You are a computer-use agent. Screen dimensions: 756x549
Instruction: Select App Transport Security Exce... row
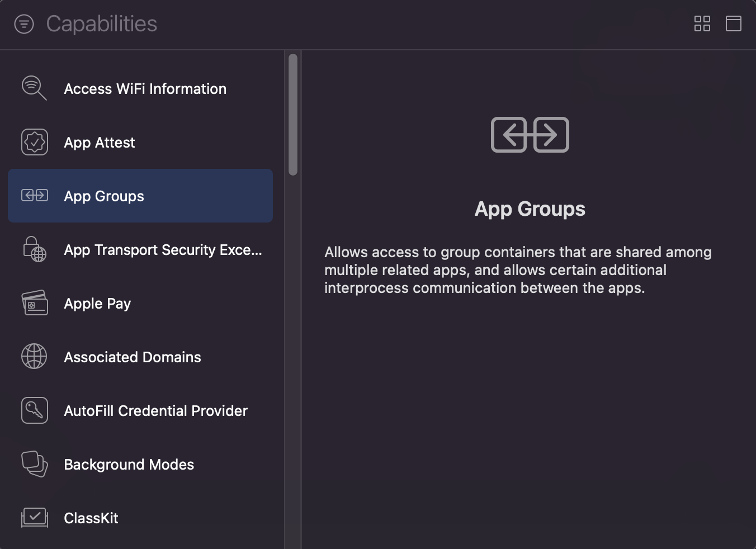[140, 249]
